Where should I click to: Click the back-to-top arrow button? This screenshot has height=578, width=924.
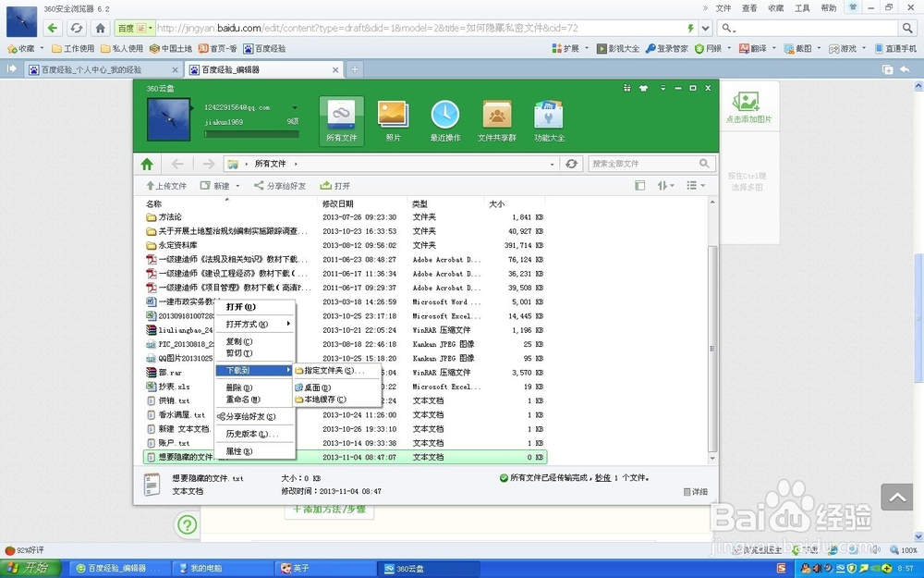point(897,498)
